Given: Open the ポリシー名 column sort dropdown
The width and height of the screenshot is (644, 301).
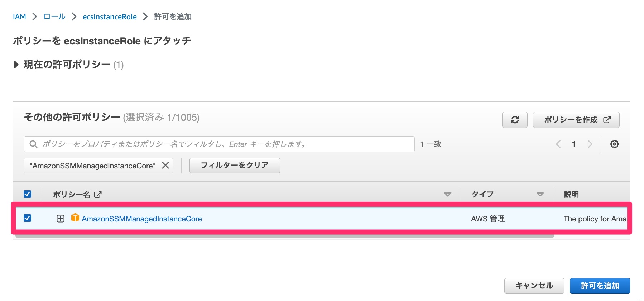Looking at the screenshot, I should (x=447, y=194).
